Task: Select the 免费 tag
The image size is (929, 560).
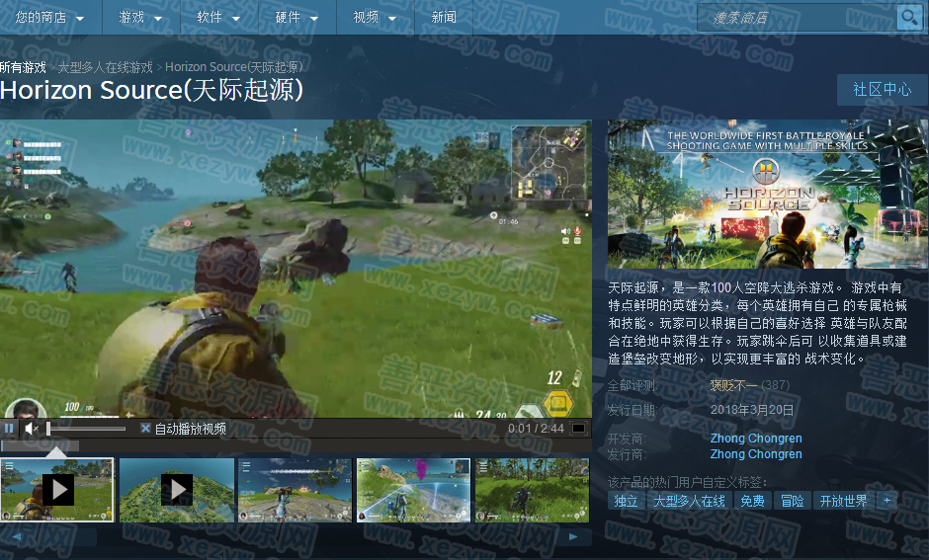Action: (x=752, y=501)
